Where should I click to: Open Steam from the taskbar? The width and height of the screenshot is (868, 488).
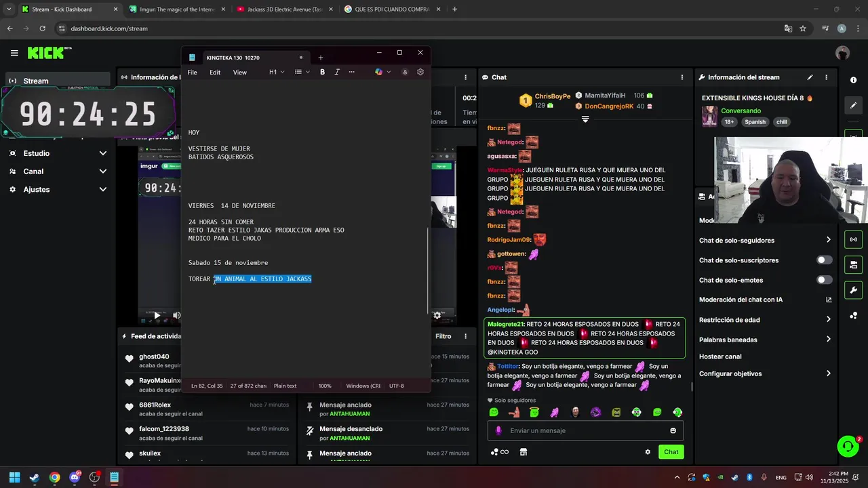pyautogui.click(x=35, y=477)
